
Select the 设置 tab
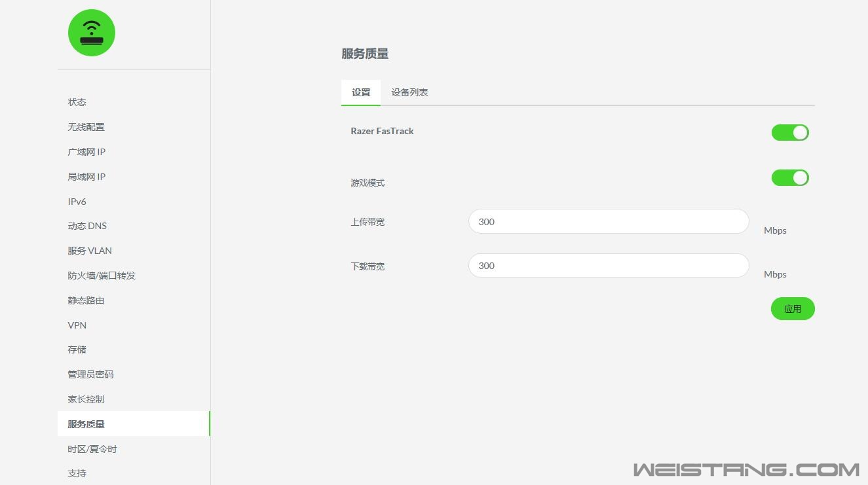pos(361,92)
